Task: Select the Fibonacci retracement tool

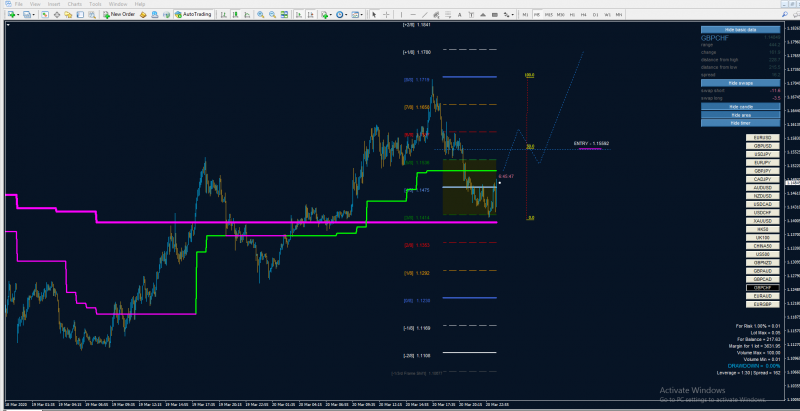Action: click(448, 15)
